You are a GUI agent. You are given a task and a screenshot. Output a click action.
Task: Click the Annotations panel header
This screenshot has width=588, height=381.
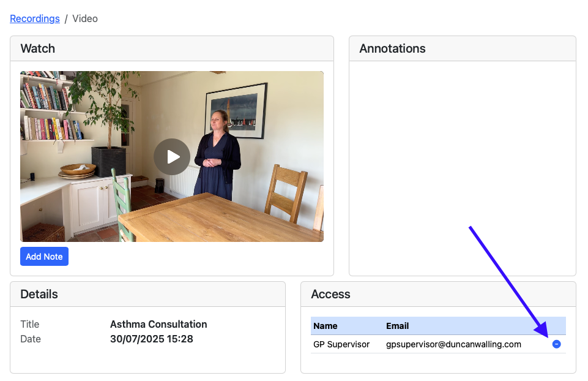pos(392,48)
